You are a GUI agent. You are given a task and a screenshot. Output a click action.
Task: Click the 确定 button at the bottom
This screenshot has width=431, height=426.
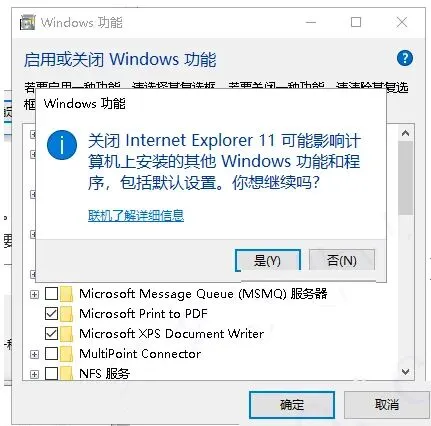point(292,405)
